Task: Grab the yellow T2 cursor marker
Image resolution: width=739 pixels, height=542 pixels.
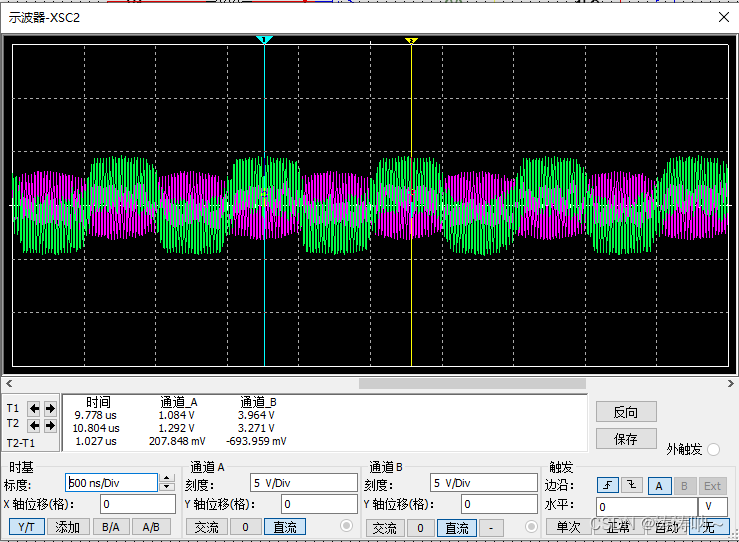Action: pyautogui.click(x=411, y=41)
